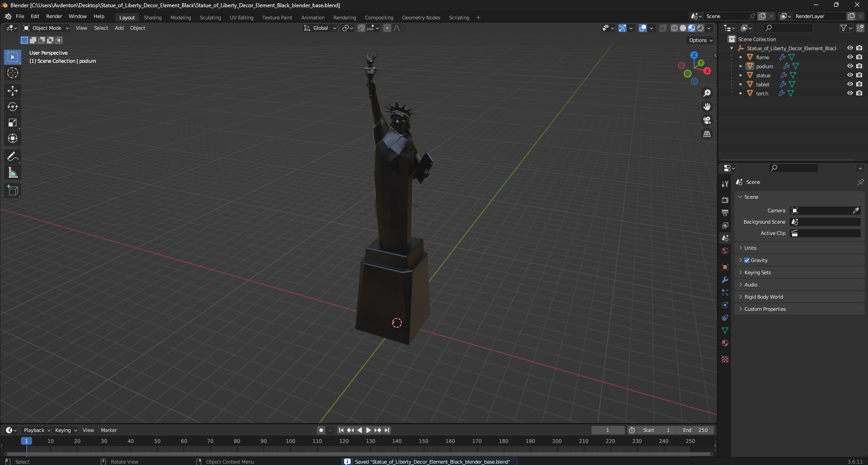Open Object Constraints properties tab
868x465 pixels.
[x=725, y=318]
